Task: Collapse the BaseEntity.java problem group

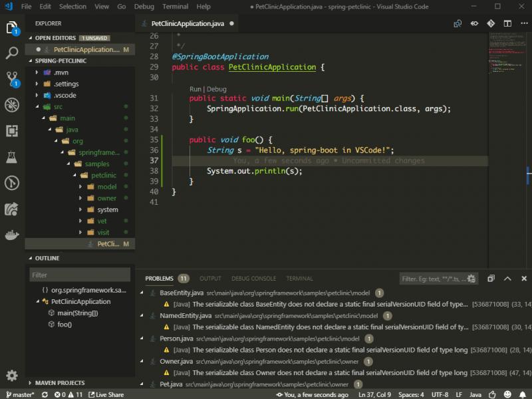Action: tap(144, 293)
